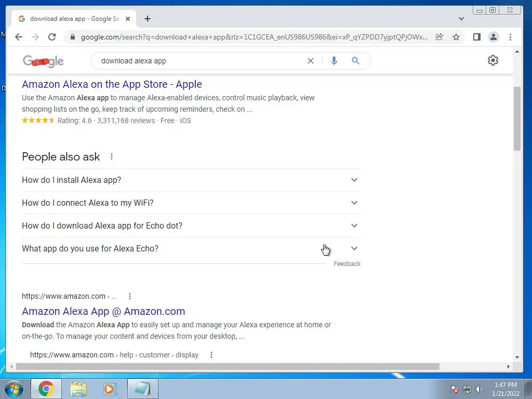Viewport: 532px width, 399px height.
Task: Open the notepad app in taskbar
Action: coord(142,389)
